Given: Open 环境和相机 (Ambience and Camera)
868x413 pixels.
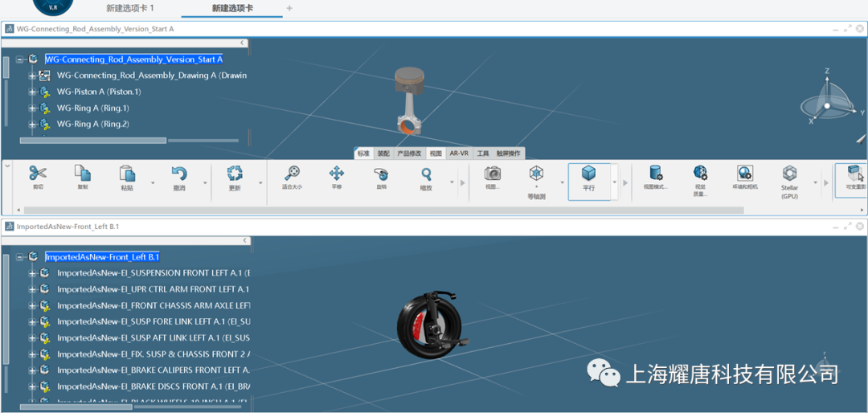Looking at the screenshot, I should pos(744,174).
